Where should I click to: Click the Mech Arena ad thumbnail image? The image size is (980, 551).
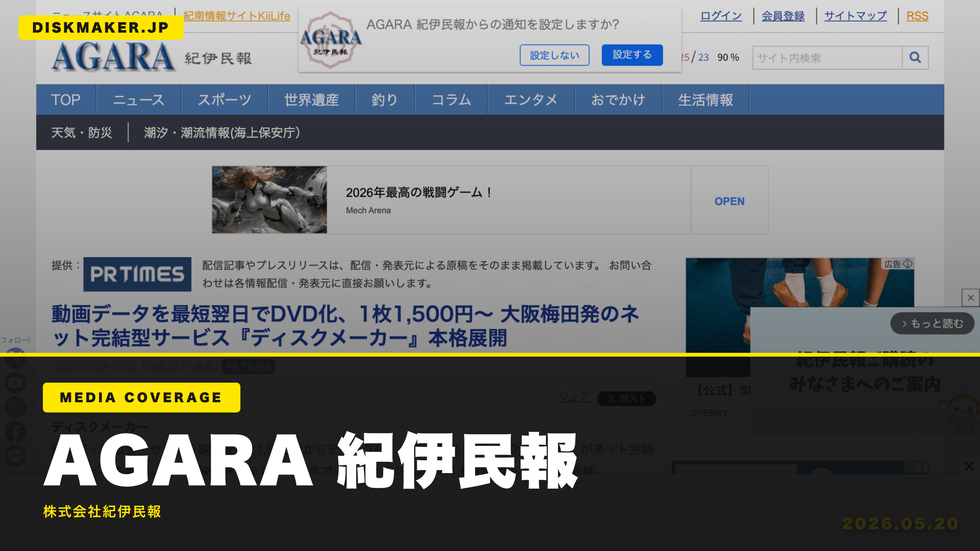click(269, 200)
